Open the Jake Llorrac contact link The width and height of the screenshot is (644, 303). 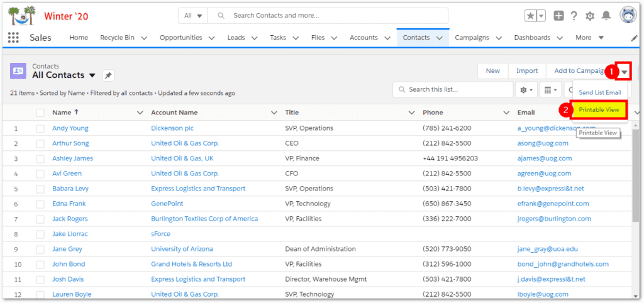(x=70, y=234)
